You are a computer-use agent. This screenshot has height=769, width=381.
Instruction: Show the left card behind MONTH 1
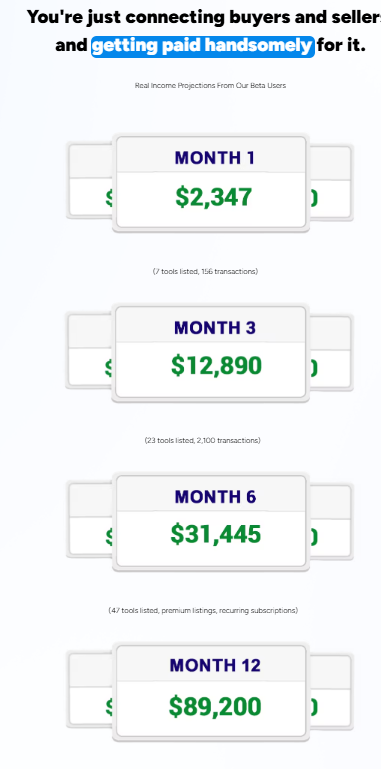[x=90, y=180]
